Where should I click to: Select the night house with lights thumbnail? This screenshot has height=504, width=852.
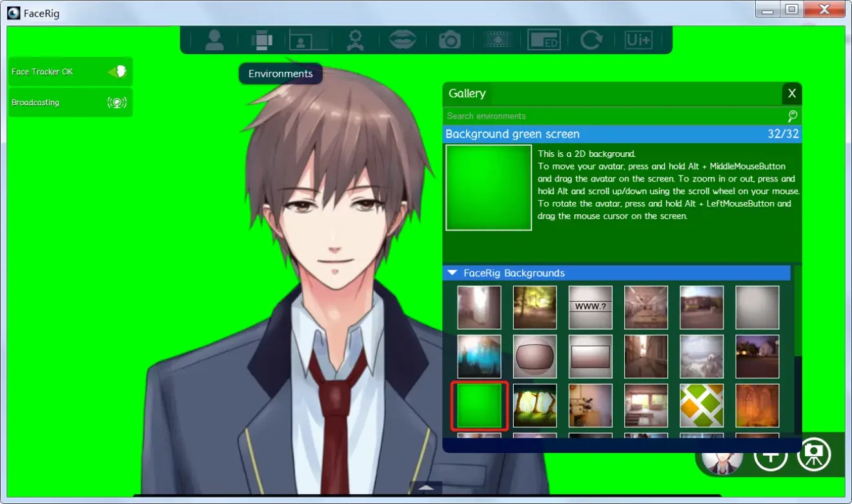click(757, 357)
